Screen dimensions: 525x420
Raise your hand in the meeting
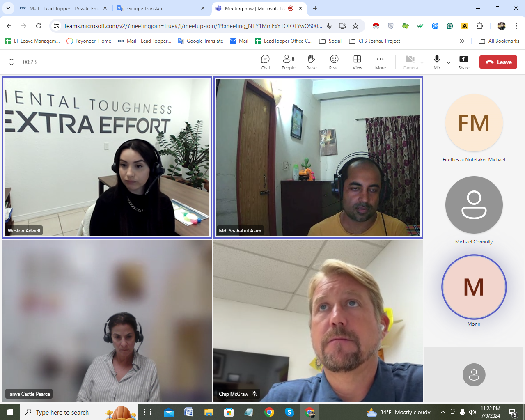[311, 62]
